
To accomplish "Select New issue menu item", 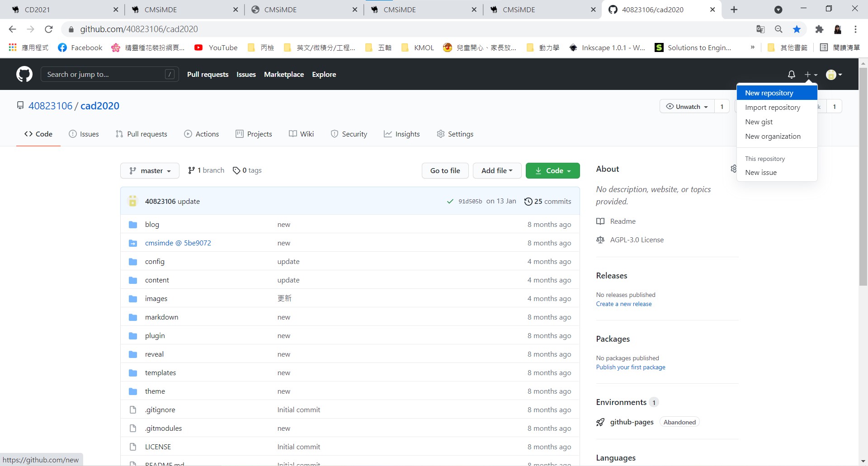I will (x=777, y=172).
